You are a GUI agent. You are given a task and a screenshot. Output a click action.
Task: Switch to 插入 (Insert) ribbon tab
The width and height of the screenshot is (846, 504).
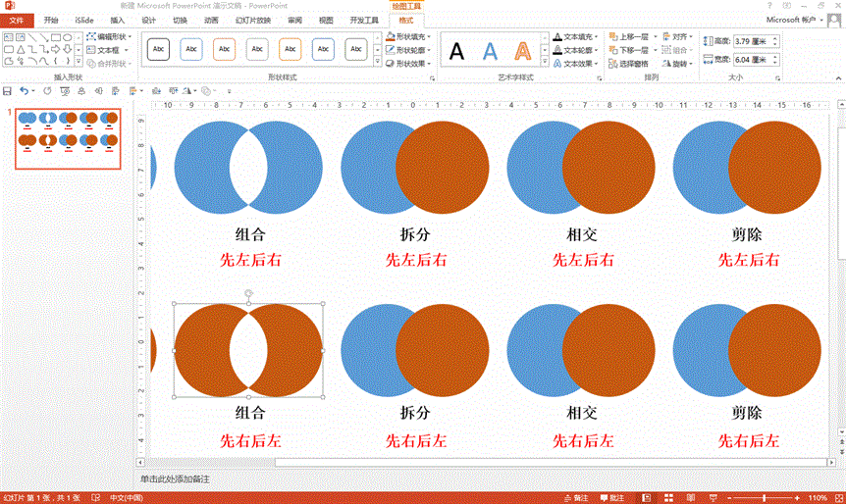117,20
